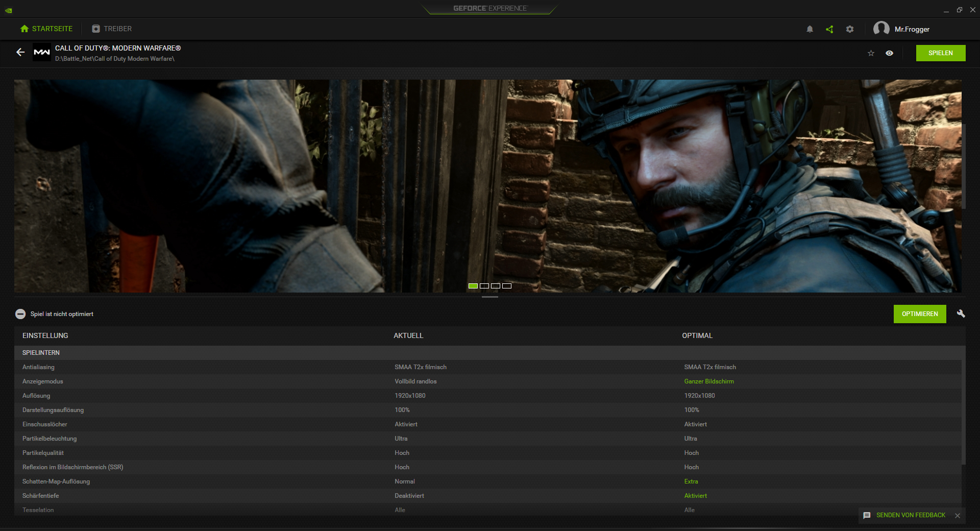The image size is (980, 531).
Task: Click Spiel ist nicht optimiert status text
Action: (x=62, y=314)
